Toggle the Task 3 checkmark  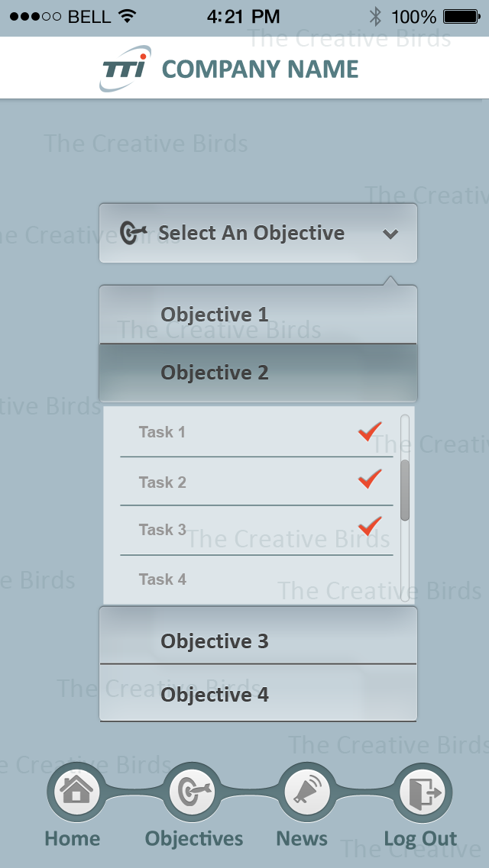370,526
